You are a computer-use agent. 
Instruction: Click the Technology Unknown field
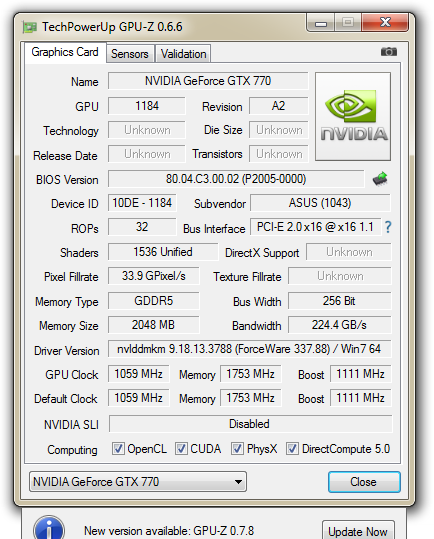(x=147, y=130)
